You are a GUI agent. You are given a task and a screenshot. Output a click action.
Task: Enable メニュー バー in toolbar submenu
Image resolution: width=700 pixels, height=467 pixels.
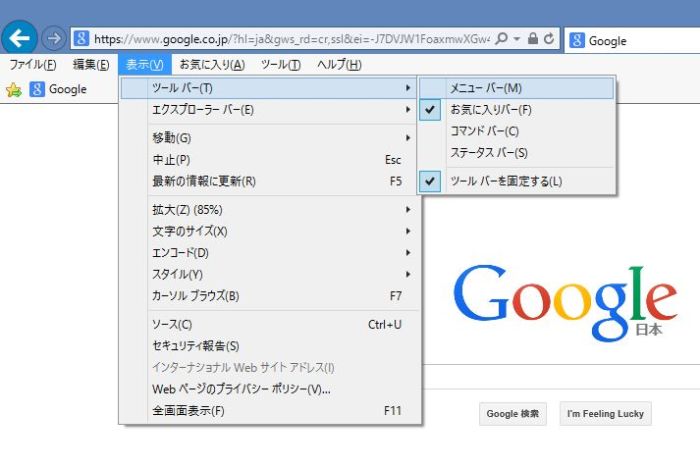486,88
